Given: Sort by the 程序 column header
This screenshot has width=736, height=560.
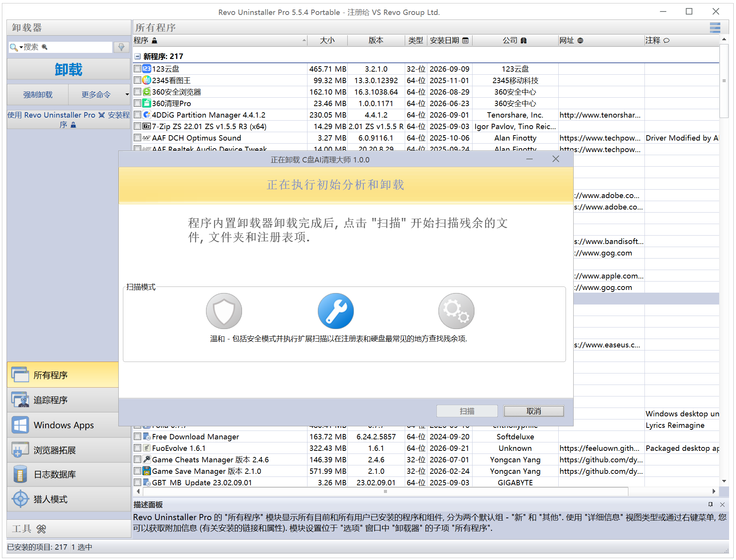Looking at the screenshot, I should tap(220, 40).
